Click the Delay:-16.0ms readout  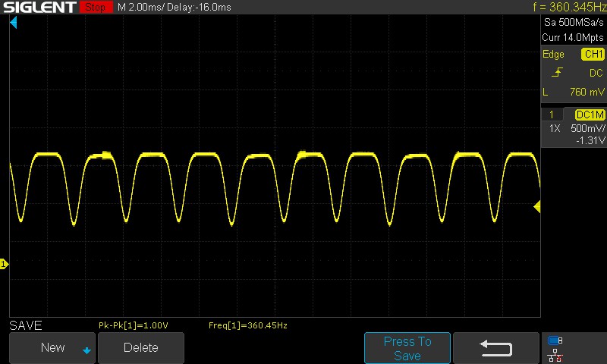(x=199, y=8)
